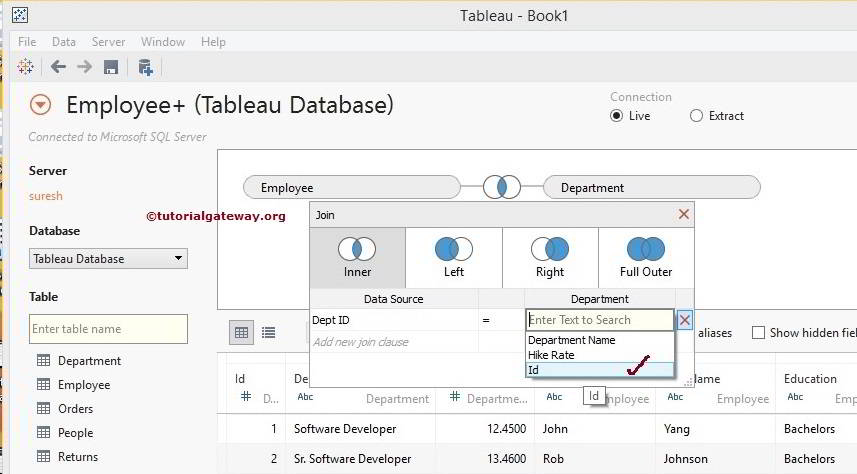
Task: Open the Server menu
Action: 108,42
